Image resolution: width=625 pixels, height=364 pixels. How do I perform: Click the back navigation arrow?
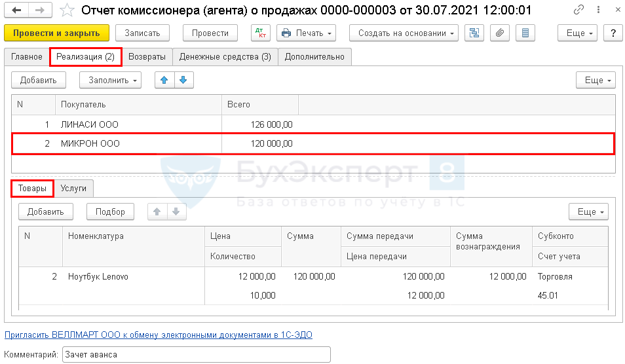click(x=16, y=10)
